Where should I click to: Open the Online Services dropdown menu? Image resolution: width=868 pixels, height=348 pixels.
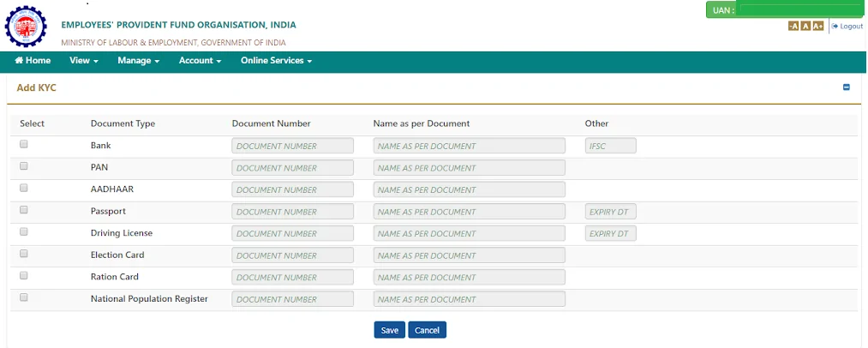coord(276,60)
